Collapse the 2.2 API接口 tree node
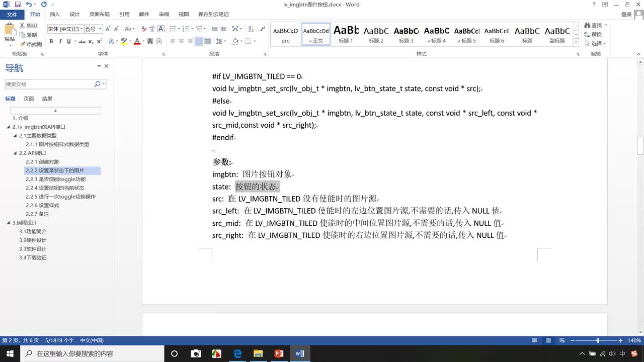The image size is (644, 362). pyautogui.click(x=15, y=153)
